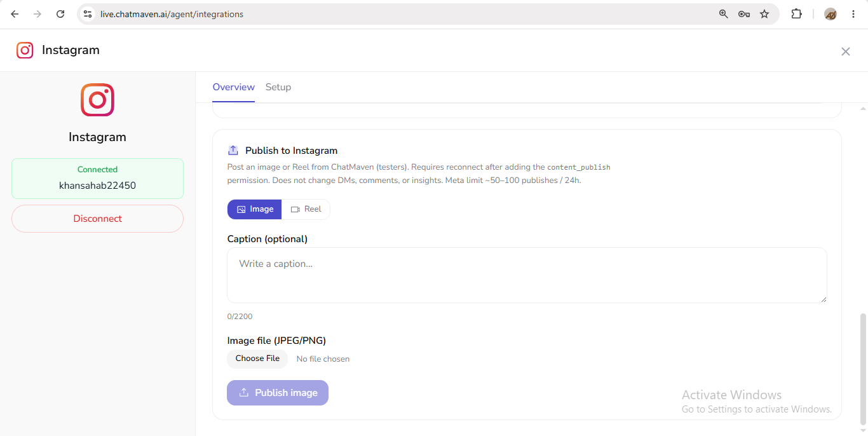The height and width of the screenshot is (436, 868).
Task: Click the Instagram name under the sidebar logo
Action: (x=97, y=137)
